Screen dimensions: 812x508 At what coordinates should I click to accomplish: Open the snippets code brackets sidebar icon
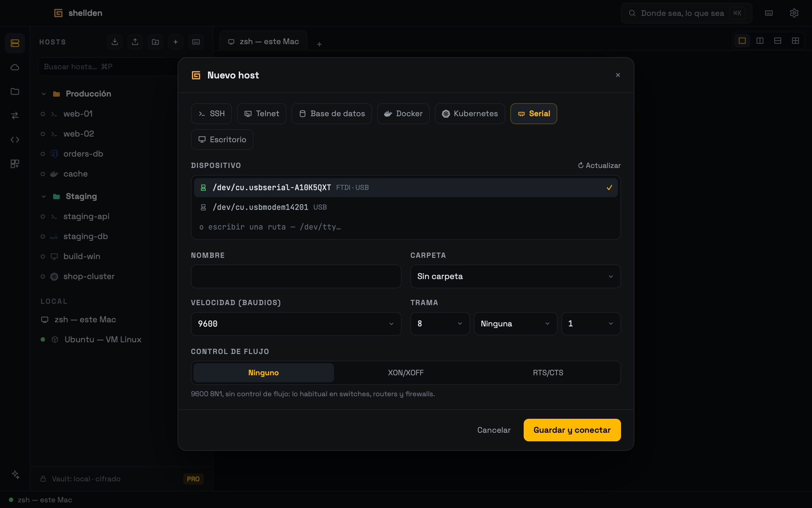[x=15, y=139]
